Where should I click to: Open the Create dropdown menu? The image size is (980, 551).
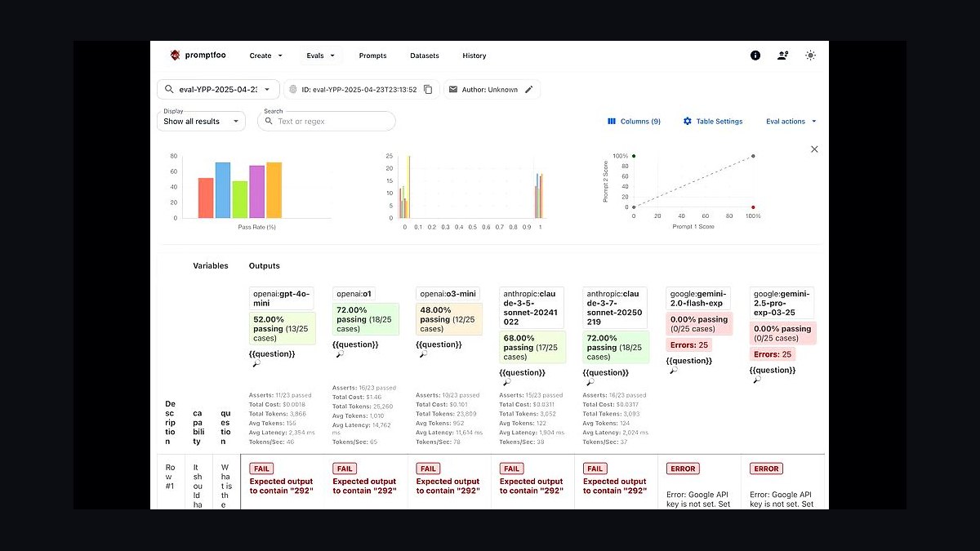266,56
